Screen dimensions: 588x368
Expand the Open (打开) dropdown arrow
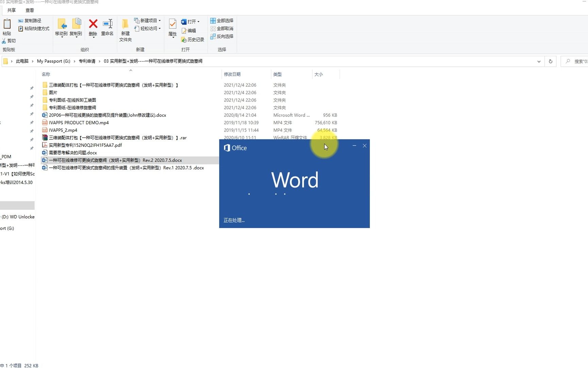pos(198,22)
